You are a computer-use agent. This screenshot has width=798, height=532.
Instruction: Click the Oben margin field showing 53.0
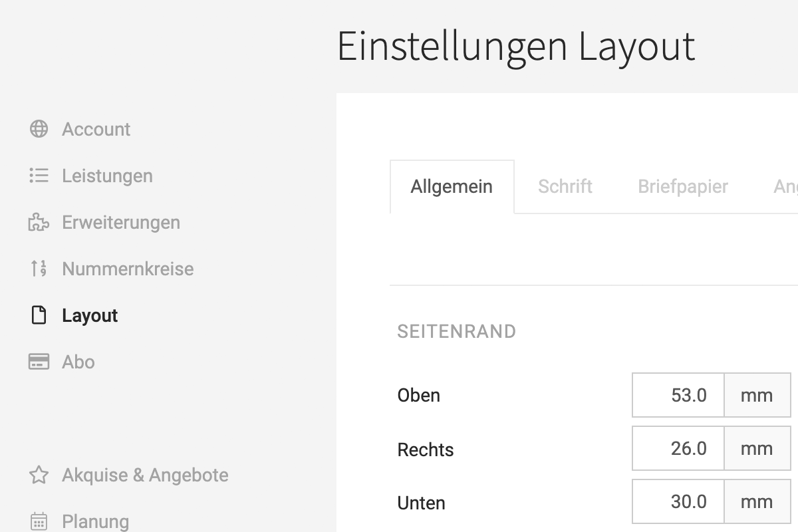678,395
